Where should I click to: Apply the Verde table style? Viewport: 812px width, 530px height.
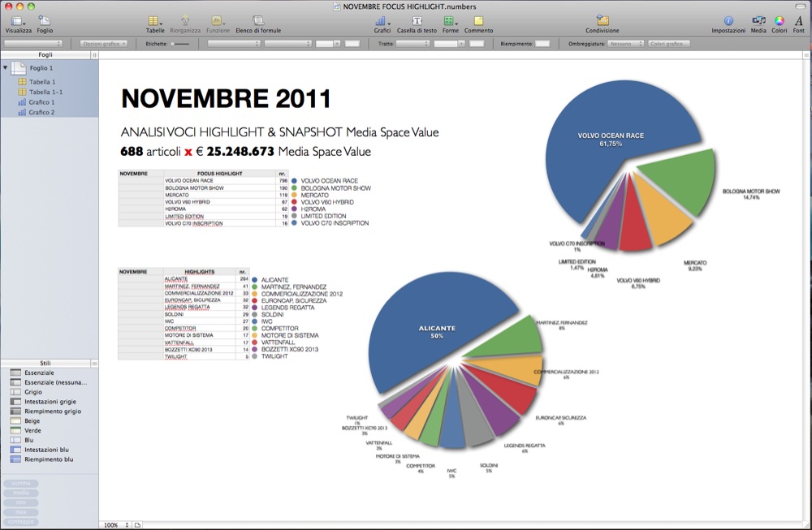33,431
